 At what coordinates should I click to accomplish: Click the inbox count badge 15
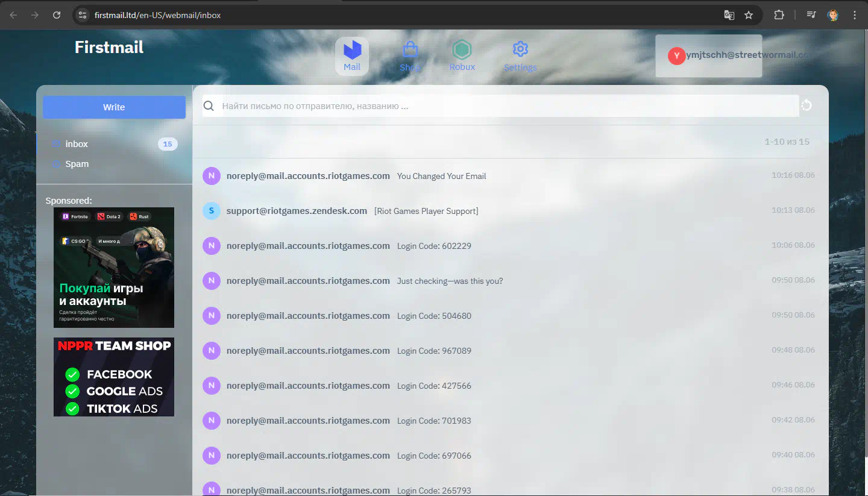click(168, 144)
